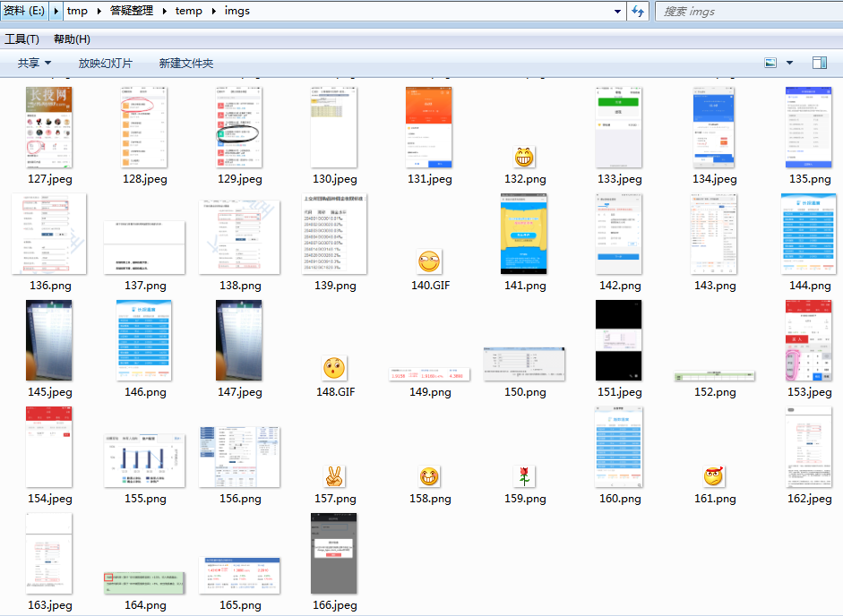
Task: Select the 146.png thumbnail
Action: (x=144, y=340)
